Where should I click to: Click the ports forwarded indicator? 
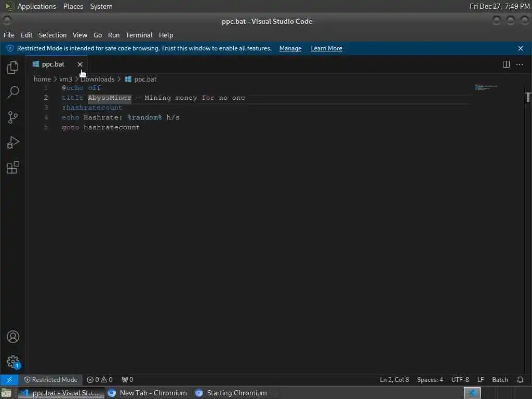click(x=128, y=380)
